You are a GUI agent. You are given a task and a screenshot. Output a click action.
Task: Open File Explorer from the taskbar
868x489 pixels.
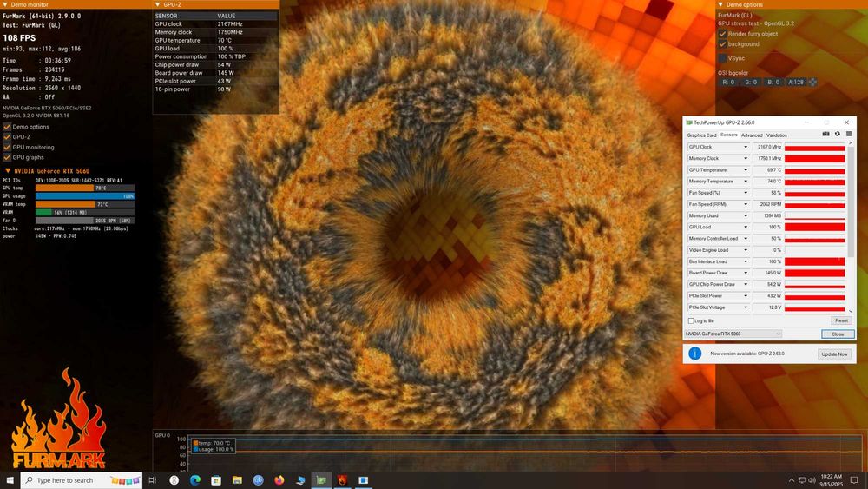click(x=237, y=480)
